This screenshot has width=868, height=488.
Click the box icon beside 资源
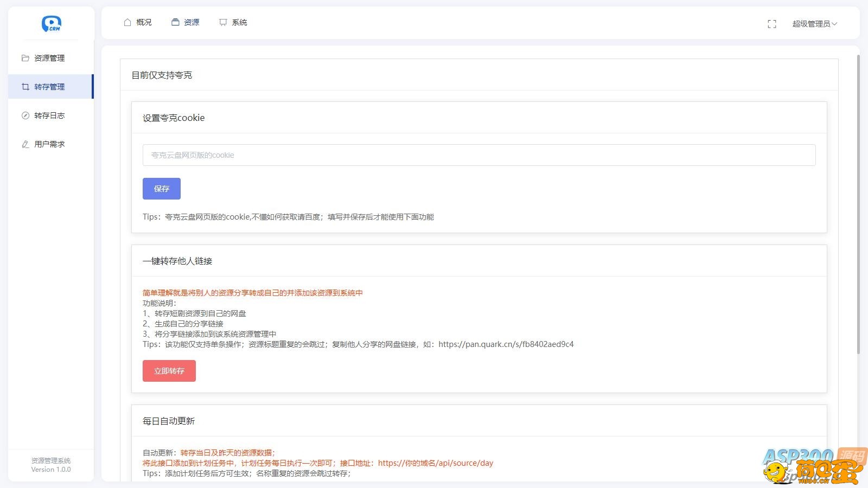(175, 22)
